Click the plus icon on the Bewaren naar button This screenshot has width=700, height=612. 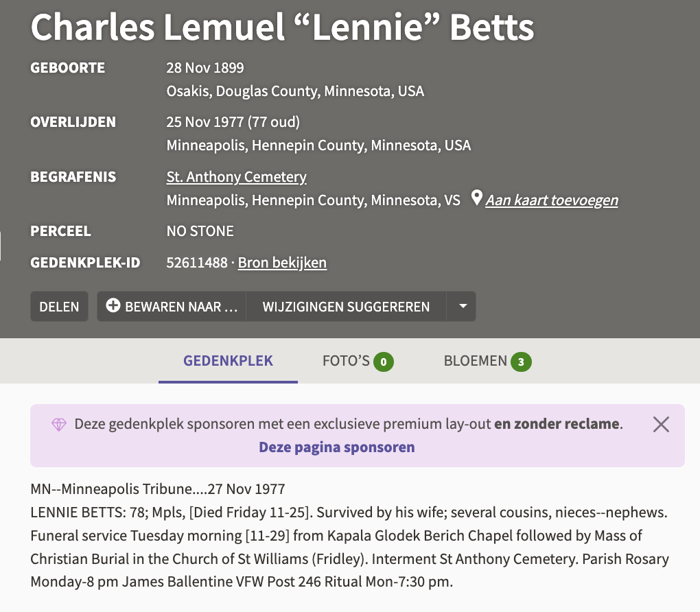pos(113,306)
